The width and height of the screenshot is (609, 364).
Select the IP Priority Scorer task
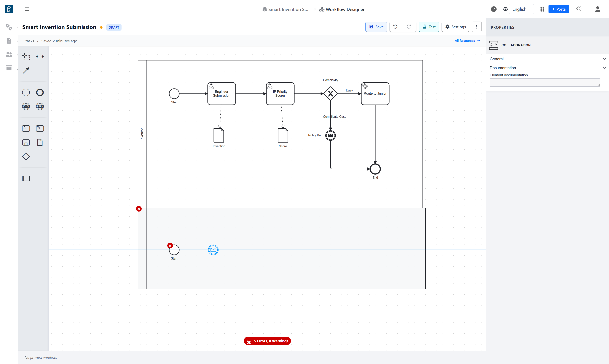pyautogui.click(x=280, y=94)
